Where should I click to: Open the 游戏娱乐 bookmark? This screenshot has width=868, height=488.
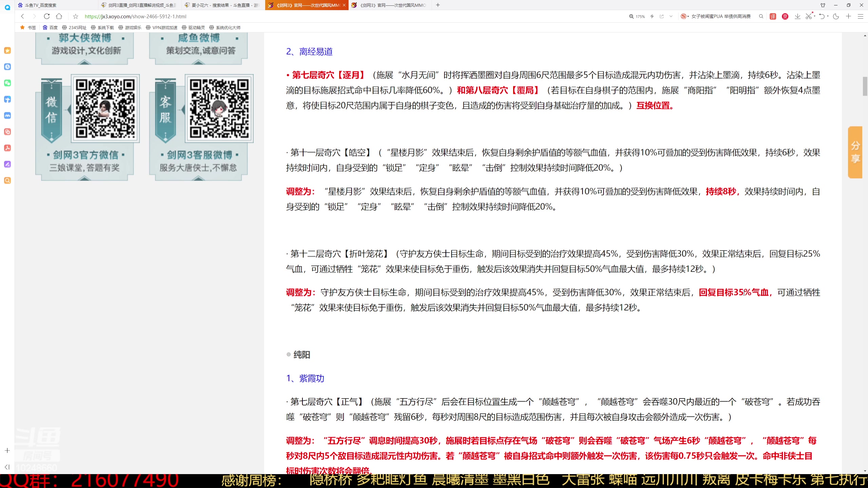point(130,27)
